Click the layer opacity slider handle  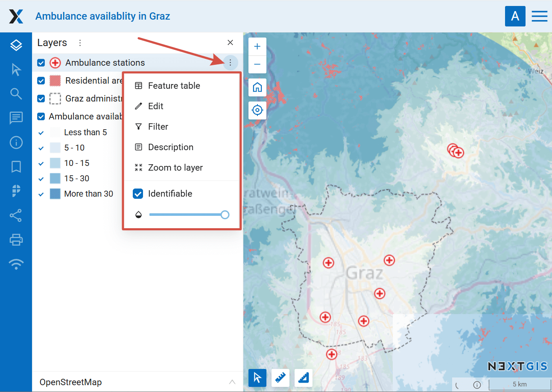pos(225,215)
